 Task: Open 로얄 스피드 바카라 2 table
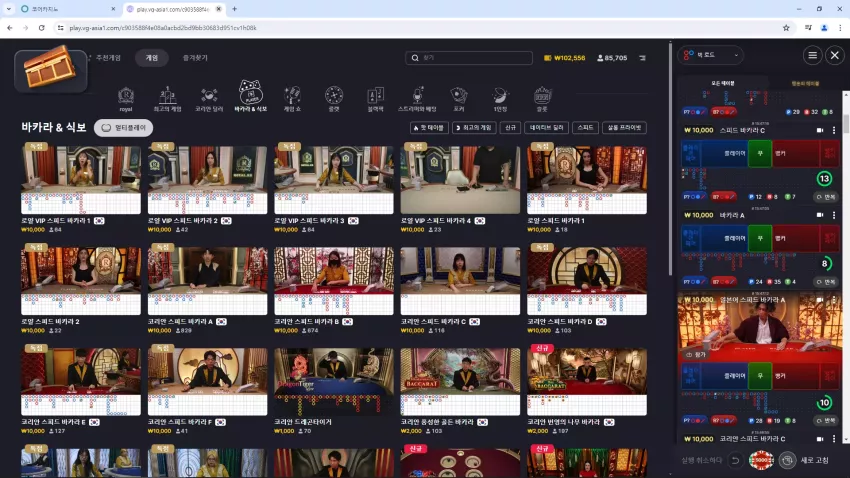[x=81, y=281]
